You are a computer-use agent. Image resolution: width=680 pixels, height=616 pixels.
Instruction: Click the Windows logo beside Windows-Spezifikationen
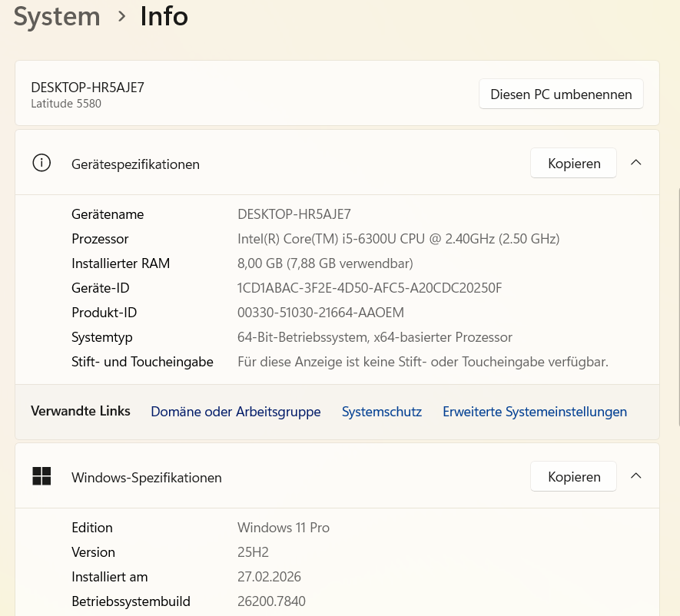41,476
